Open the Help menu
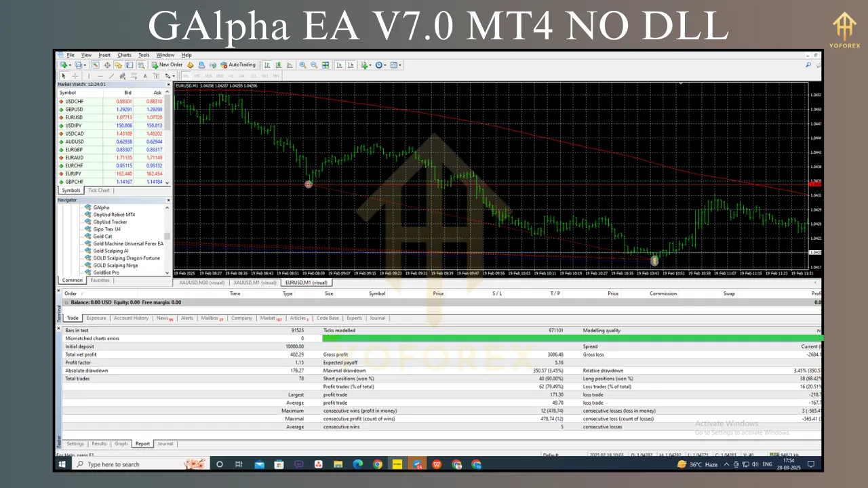Viewport: 868px width, 488px height. pyautogui.click(x=186, y=55)
